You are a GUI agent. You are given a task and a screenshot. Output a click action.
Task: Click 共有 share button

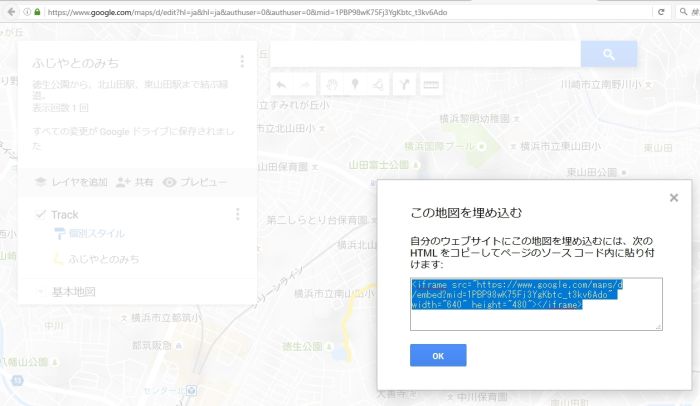pyautogui.click(x=135, y=182)
